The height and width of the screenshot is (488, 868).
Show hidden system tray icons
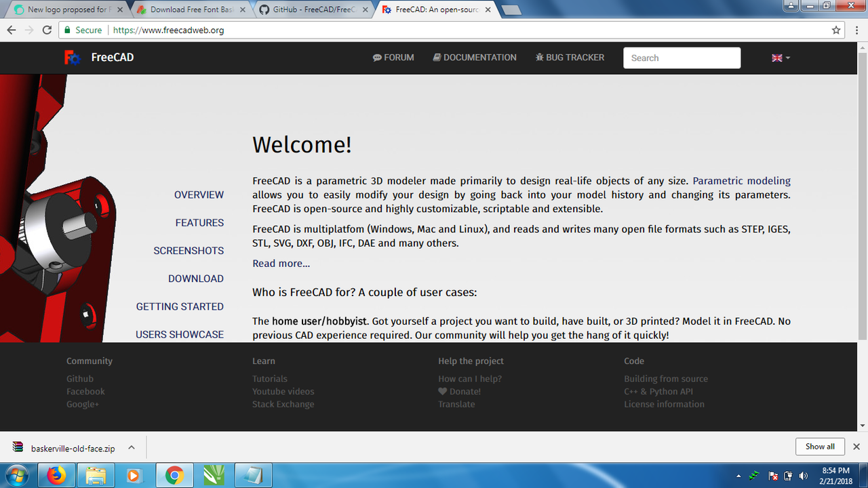click(x=738, y=476)
